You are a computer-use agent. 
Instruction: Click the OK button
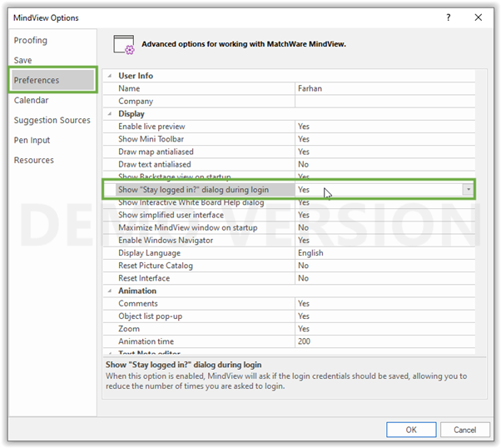[411, 430]
